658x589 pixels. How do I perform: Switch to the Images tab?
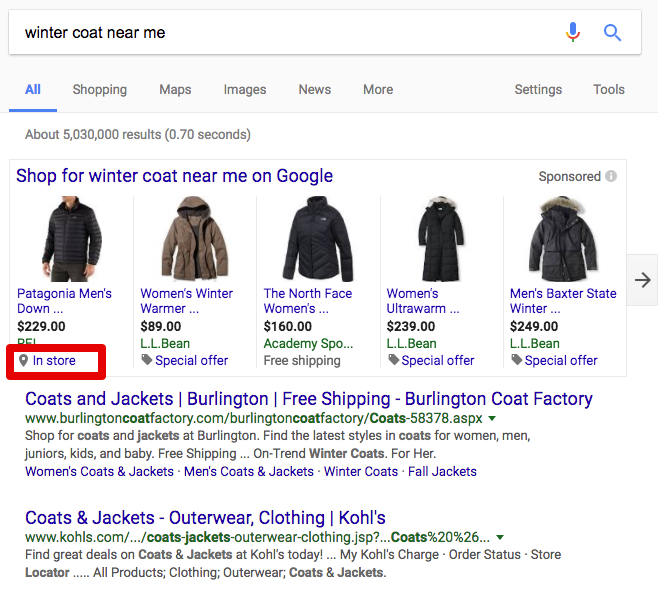245,90
